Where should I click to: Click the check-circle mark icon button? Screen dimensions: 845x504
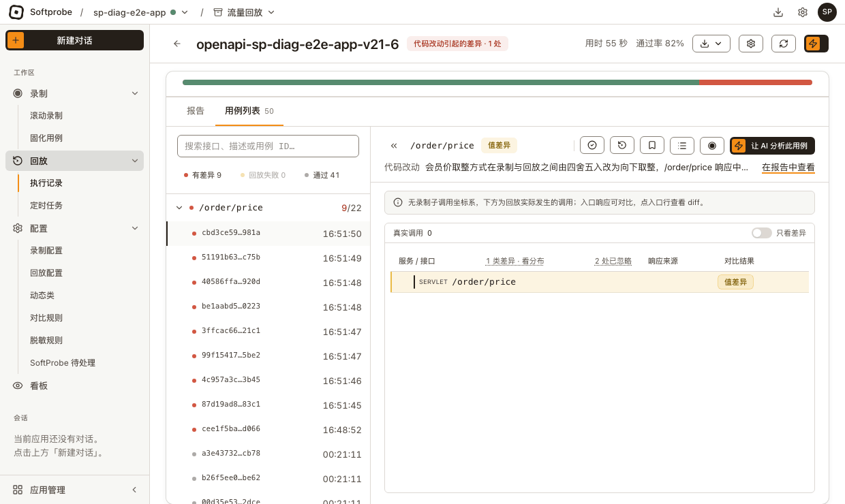coord(592,145)
